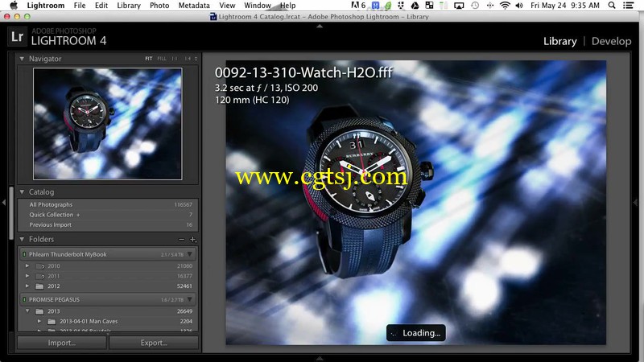The image size is (644, 362).
Task: Expand the 2012 folder
Action: (27, 286)
